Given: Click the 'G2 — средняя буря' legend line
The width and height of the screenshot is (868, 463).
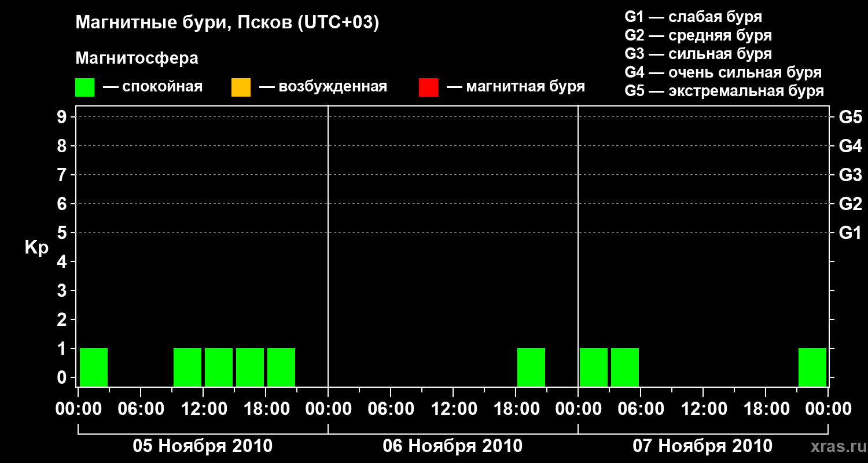Looking at the screenshot, I should coord(698,35).
